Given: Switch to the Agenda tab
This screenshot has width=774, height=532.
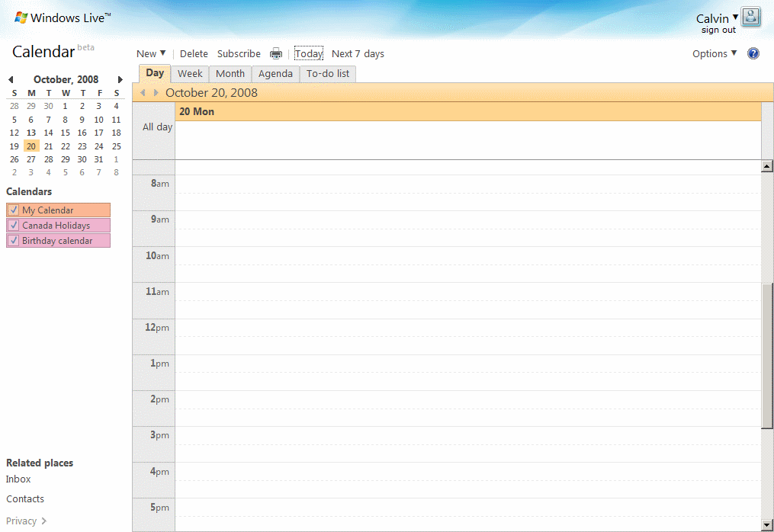Looking at the screenshot, I should coord(275,74).
